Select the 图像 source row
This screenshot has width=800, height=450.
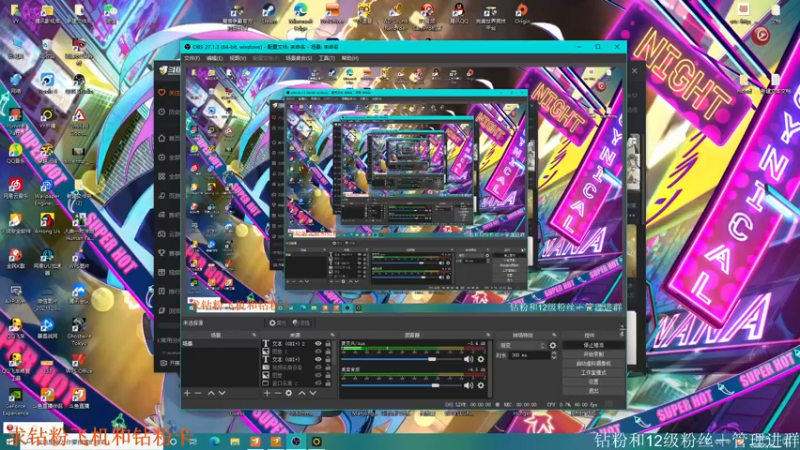point(296,375)
